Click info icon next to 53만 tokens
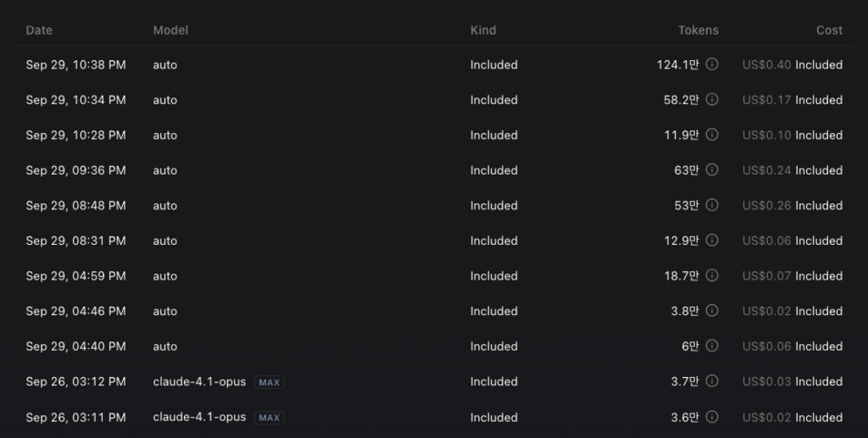This screenshot has width=868, height=438. pyautogui.click(x=712, y=205)
